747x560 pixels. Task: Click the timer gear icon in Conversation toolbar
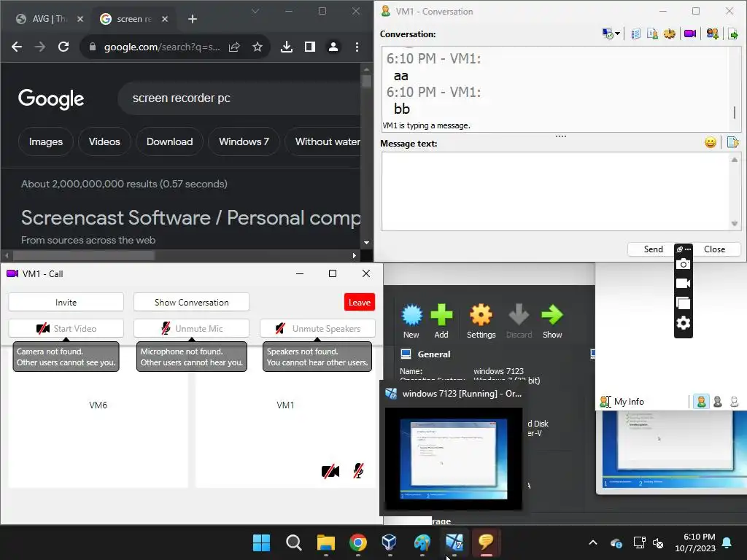coord(670,34)
